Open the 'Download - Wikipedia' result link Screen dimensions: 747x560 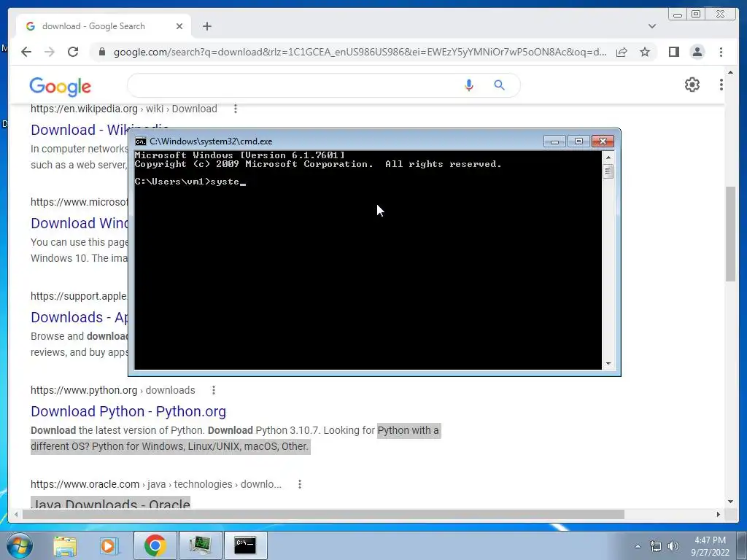pos(80,130)
